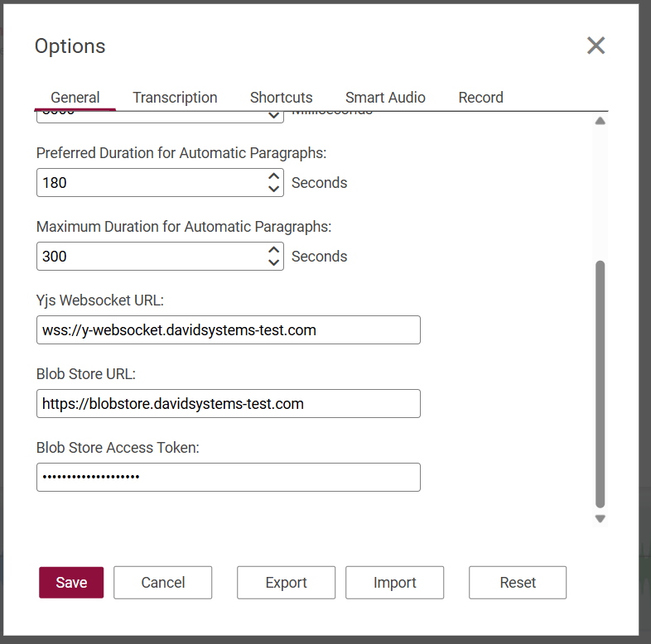Cancel the options changes

[162, 583]
